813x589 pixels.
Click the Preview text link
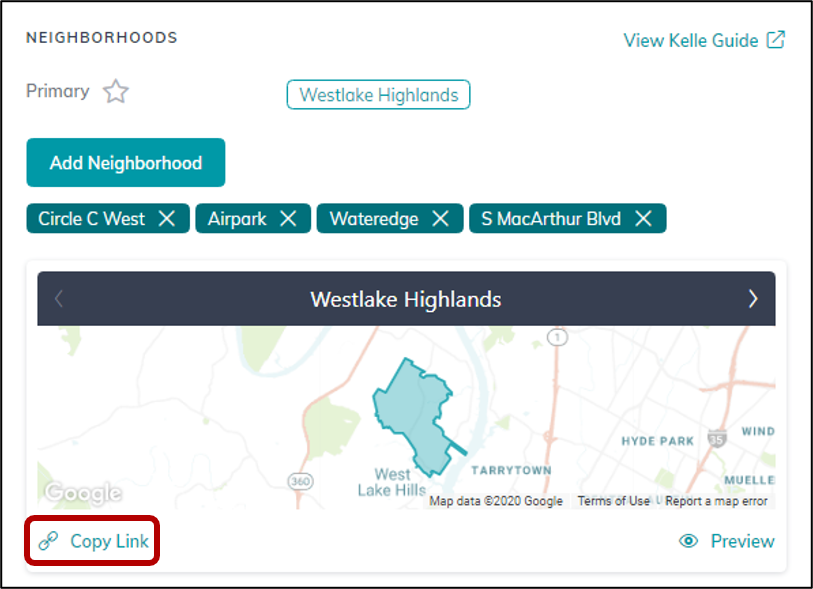click(x=742, y=541)
